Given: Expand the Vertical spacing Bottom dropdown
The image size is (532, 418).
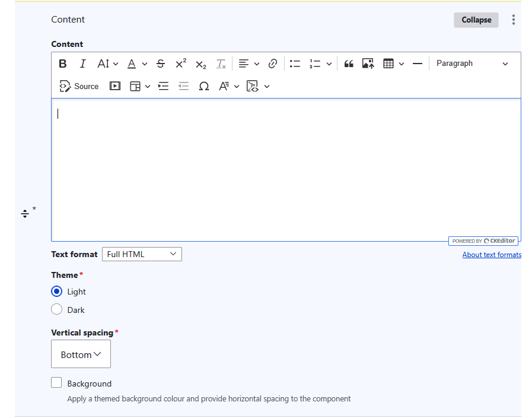Looking at the screenshot, I should click(x=81, y=354).
